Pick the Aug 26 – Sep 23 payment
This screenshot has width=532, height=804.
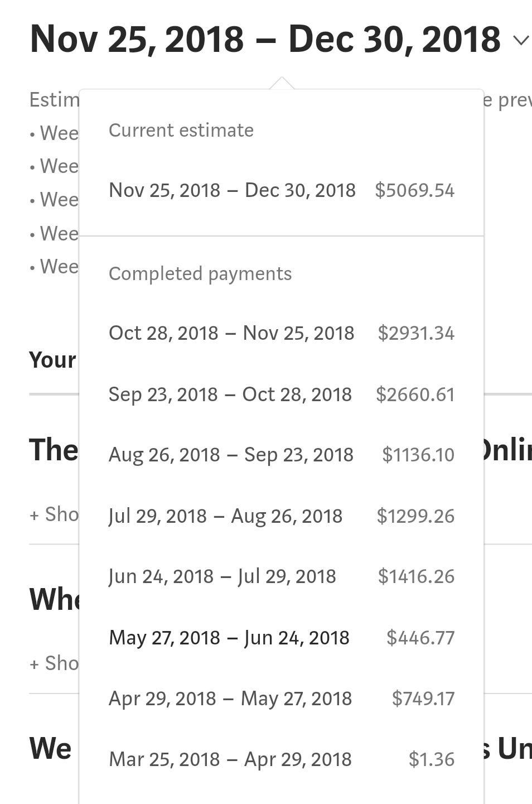281,455
